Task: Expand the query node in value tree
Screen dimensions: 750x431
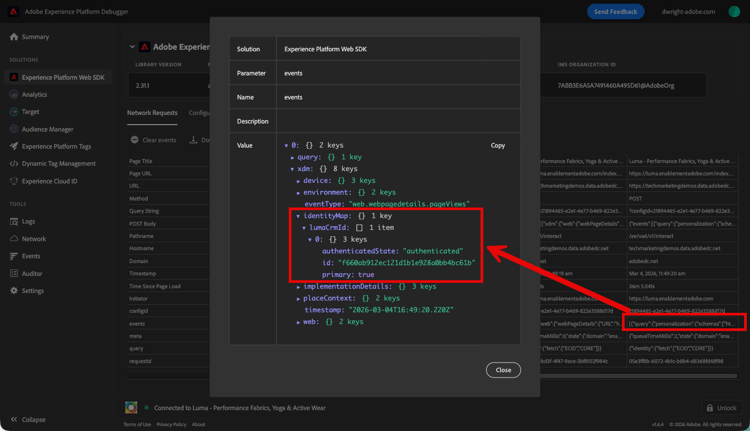Action: tap(292, 157)
